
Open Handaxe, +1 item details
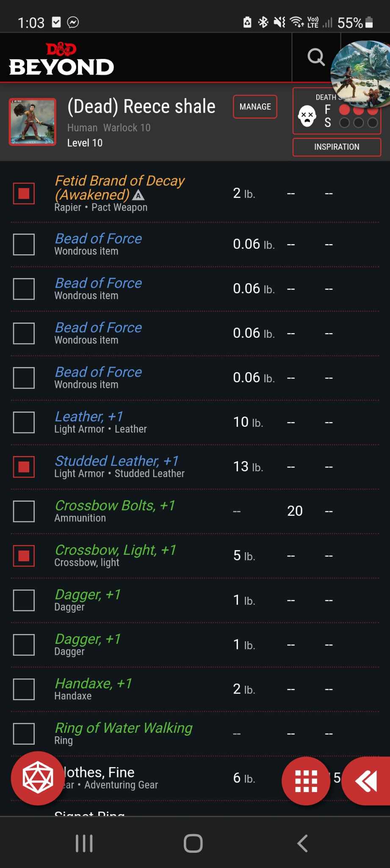tap(93, 684)
